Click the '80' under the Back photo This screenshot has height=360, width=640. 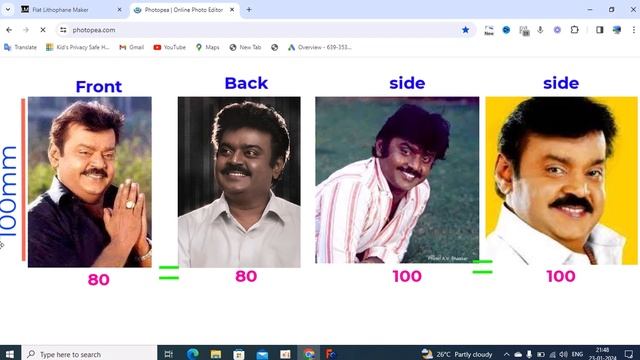point(246,276)
